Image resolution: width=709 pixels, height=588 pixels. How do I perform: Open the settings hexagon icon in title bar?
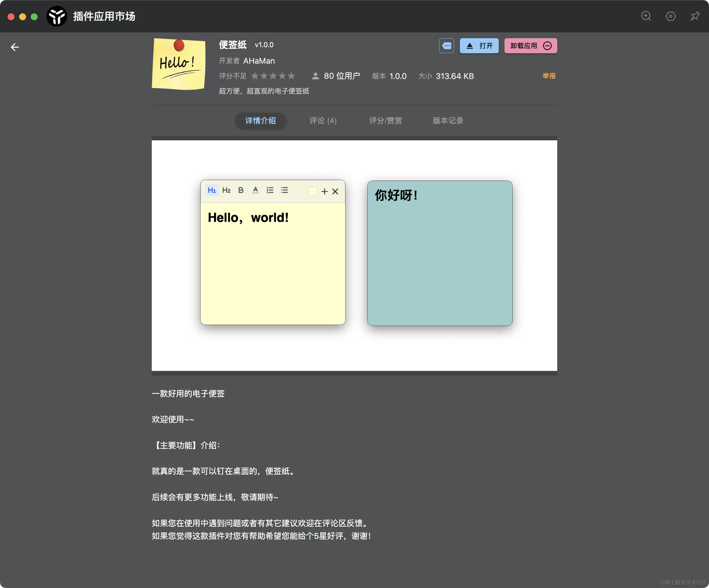[x=670, y=16]
